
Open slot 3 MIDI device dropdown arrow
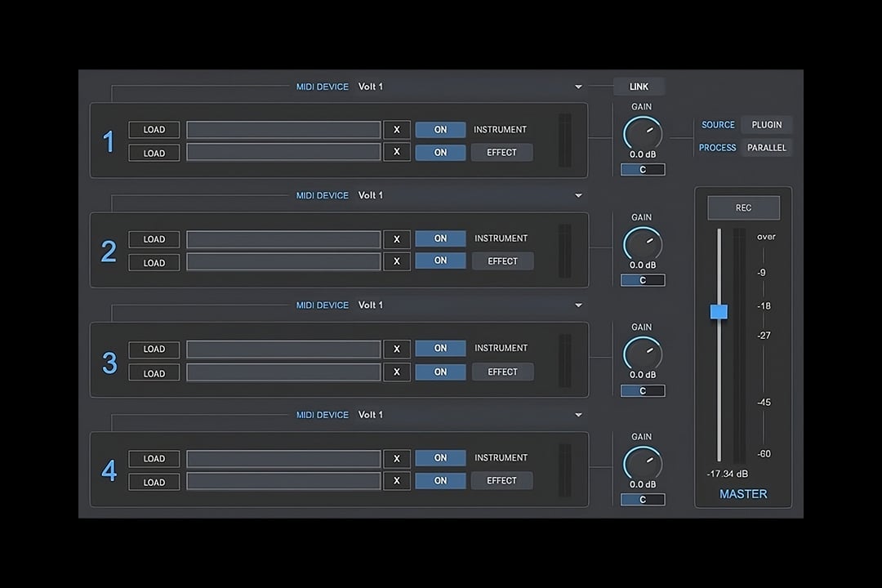(578, 305)
